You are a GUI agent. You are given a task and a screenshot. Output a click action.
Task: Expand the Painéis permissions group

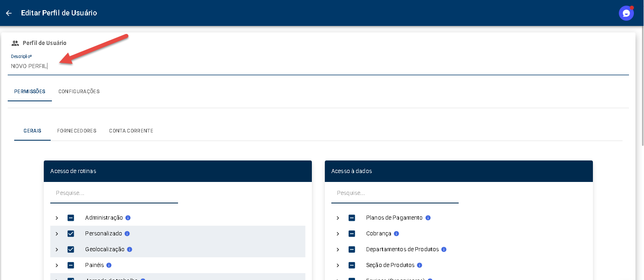point(57,265)
